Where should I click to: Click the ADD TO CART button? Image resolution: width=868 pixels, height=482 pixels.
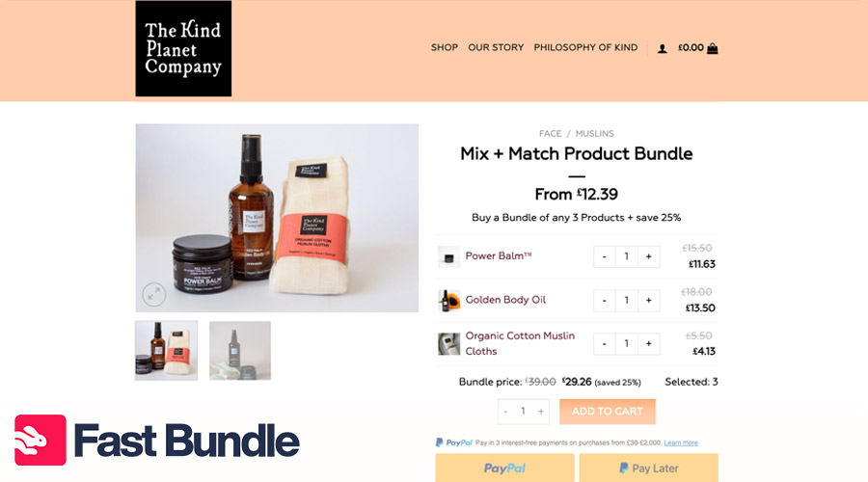coord(608,412)
